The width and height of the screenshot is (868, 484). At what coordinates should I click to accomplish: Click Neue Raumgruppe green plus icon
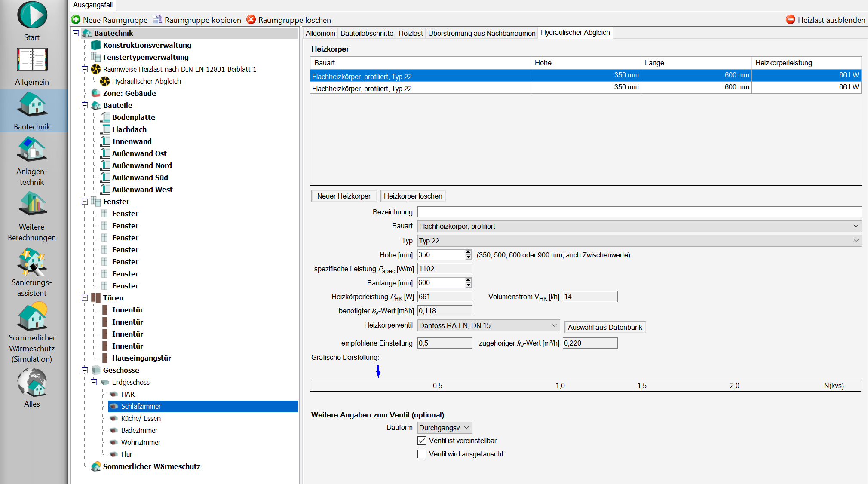(x=76, y=20)
